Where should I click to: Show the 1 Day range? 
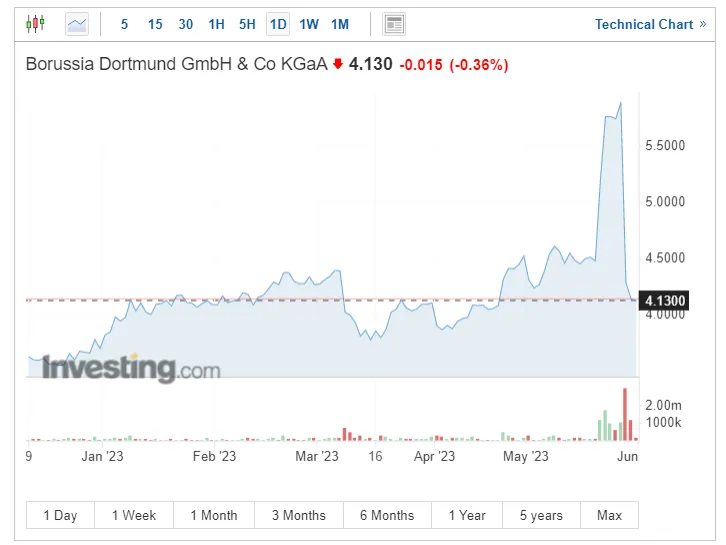pos(60,515)
